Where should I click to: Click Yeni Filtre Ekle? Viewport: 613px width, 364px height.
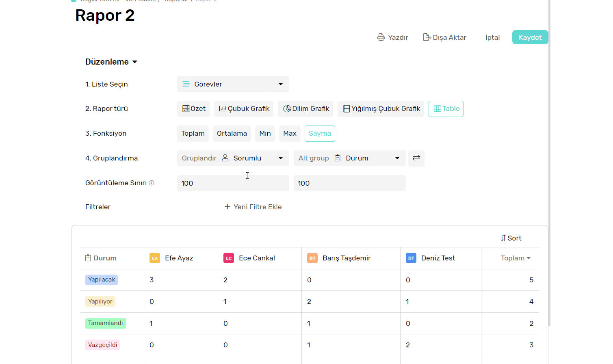[253, 207]
